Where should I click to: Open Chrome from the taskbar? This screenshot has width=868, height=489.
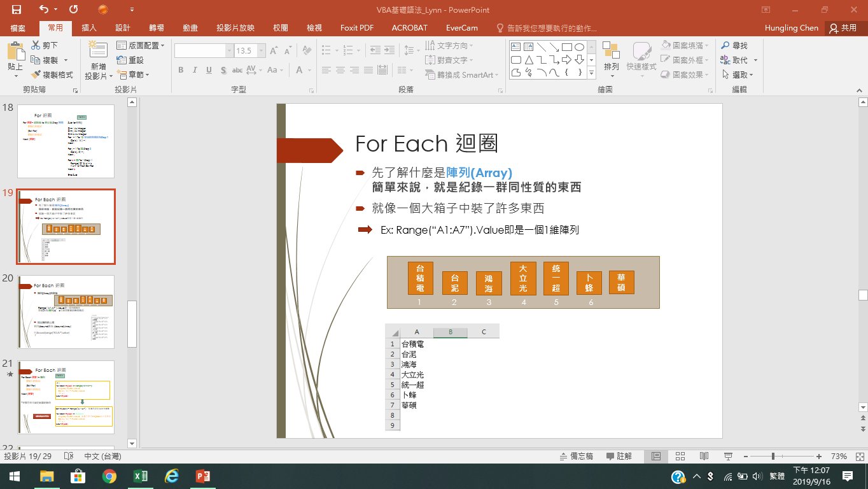[109, 476]
